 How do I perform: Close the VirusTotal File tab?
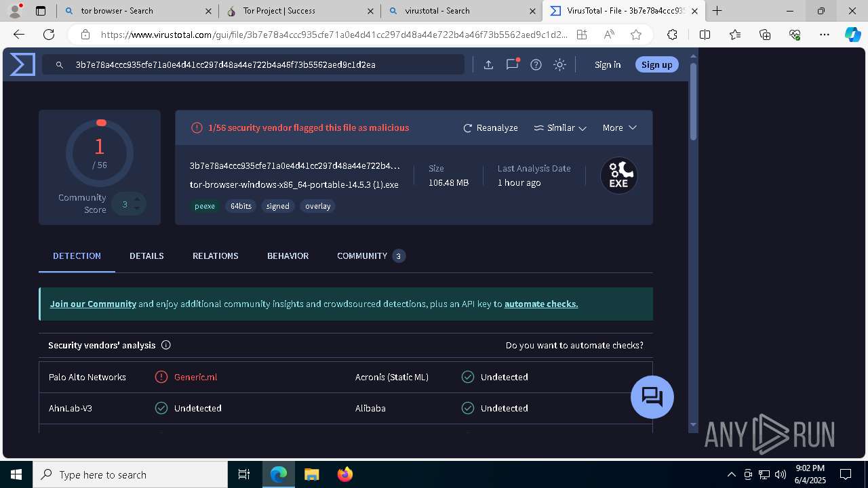tap(694, 11)
